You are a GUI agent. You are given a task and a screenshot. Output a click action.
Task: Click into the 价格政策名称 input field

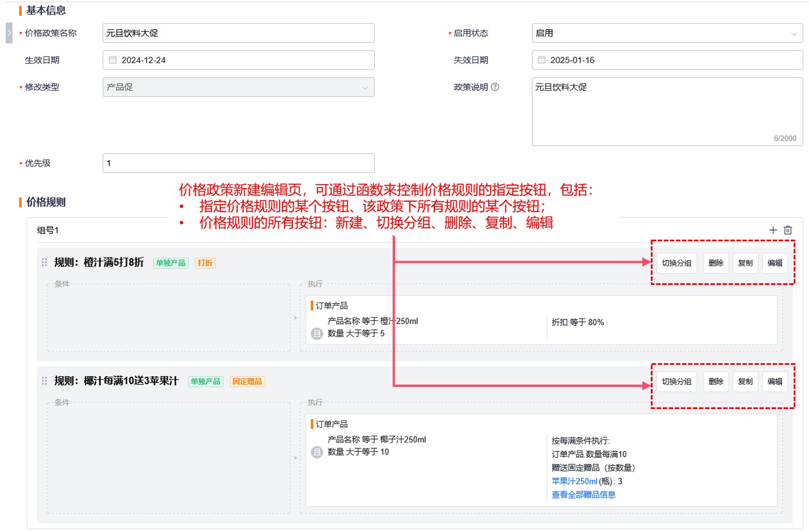click(238, 33)
